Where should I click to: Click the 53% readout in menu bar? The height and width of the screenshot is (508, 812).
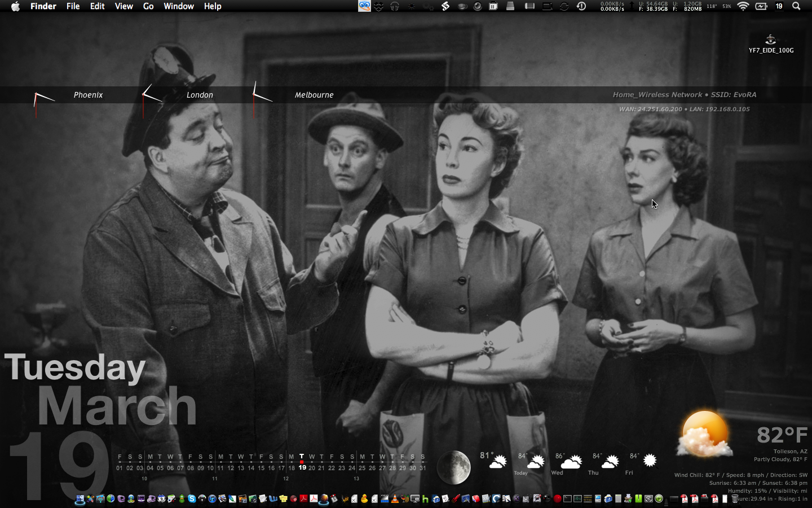(727, 6)
